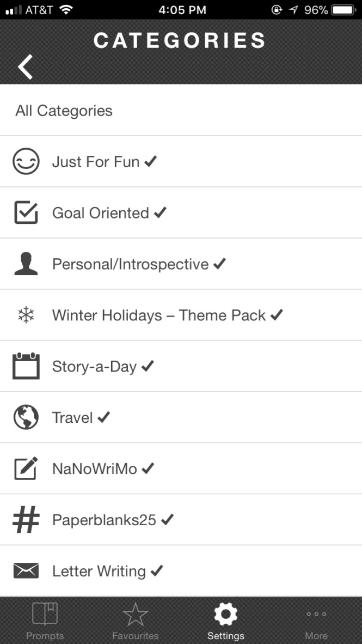Tap the snowflake Winter Holidays icon
Screen dimensions: 362x644
[x=26, y=315]
